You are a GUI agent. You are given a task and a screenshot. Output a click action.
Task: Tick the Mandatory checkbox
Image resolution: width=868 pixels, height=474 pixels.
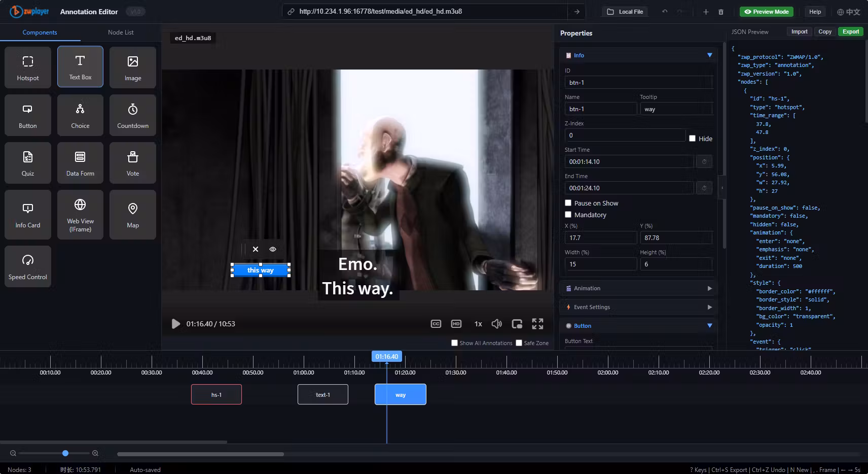click(x=568, y=215)
